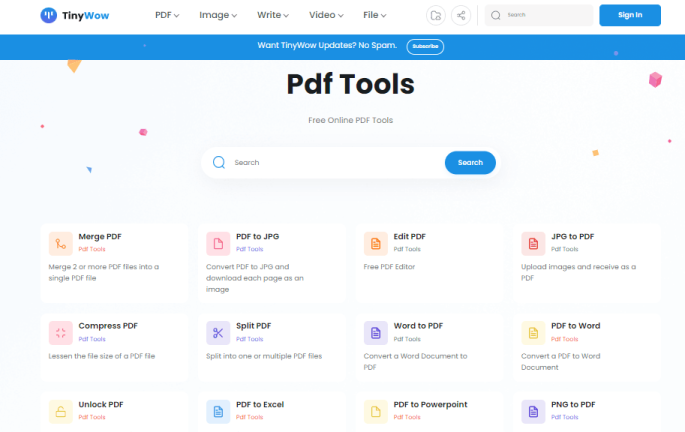Click the Edit PDF tool icon
The width and height of the screenshot is (685, 432).
point(376,243)
